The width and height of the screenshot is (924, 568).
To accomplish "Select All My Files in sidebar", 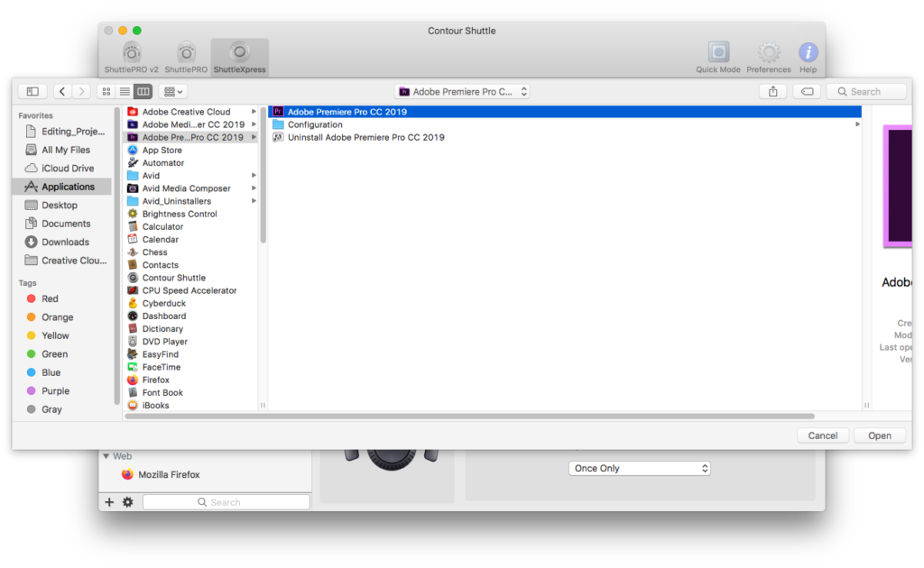I will tap(64, 150).
